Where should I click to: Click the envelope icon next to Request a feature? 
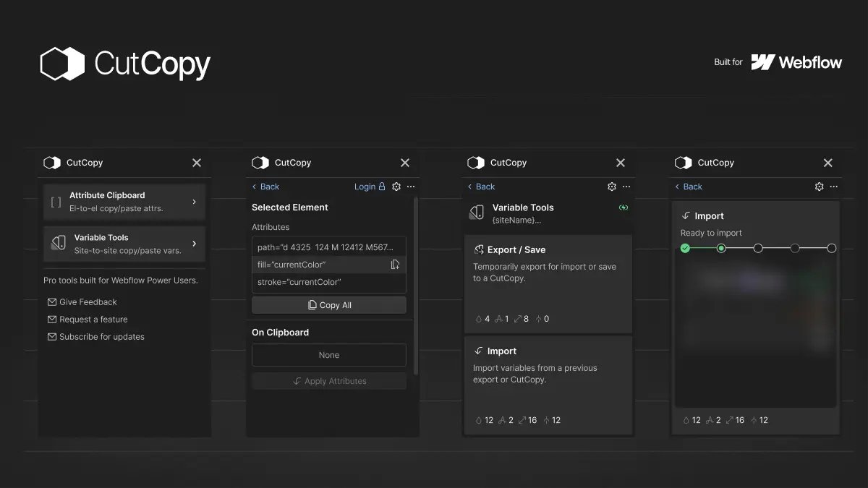52,320
